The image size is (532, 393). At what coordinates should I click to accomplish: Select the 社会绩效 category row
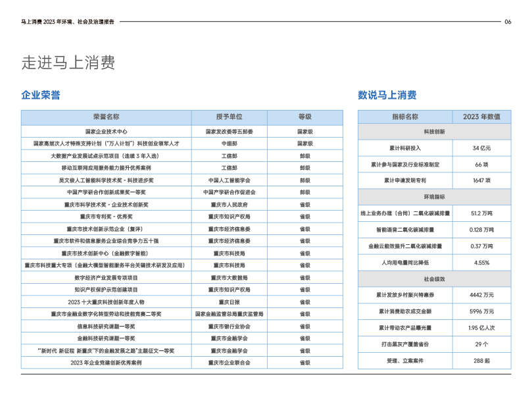(434, 279)
